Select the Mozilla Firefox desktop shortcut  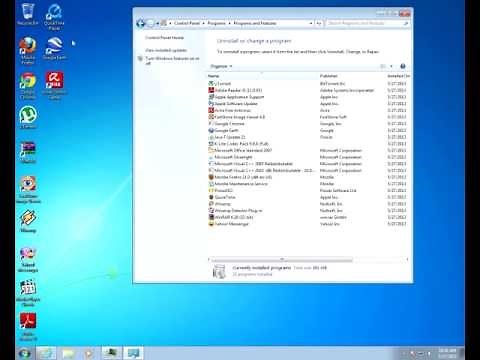pyautogui.click(x=28, y=51)
